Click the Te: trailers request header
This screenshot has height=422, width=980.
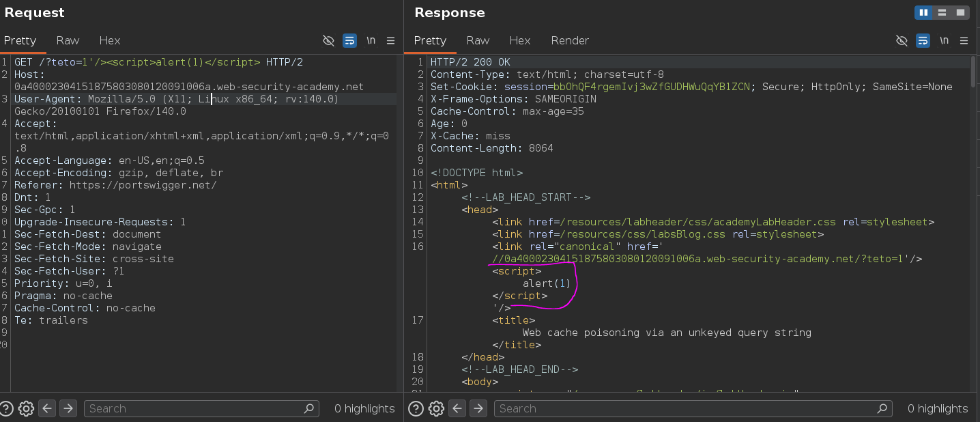click(51, 320)
